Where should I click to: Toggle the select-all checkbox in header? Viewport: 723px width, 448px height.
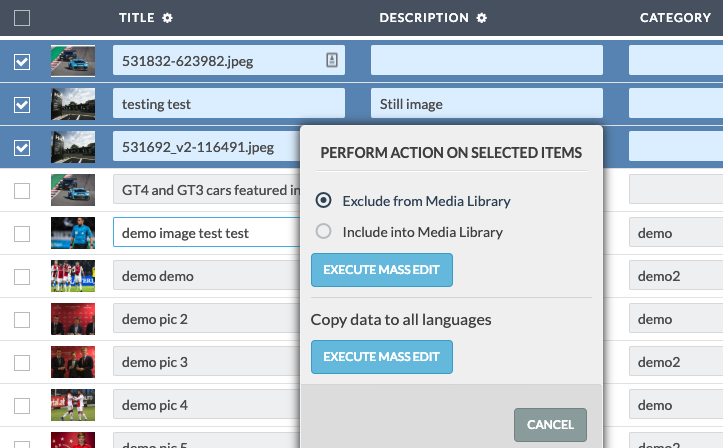point(22,18)
